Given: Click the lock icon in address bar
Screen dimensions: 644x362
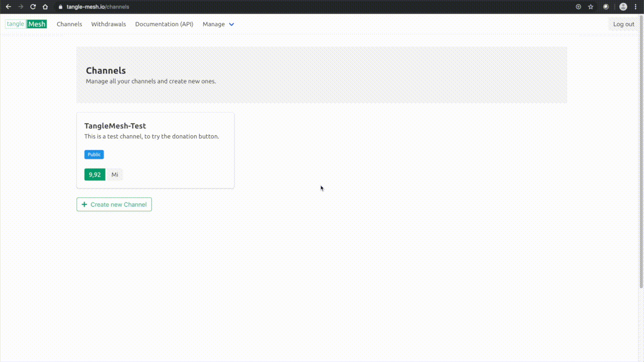Looking at the screenshot, I should (61, 7).
